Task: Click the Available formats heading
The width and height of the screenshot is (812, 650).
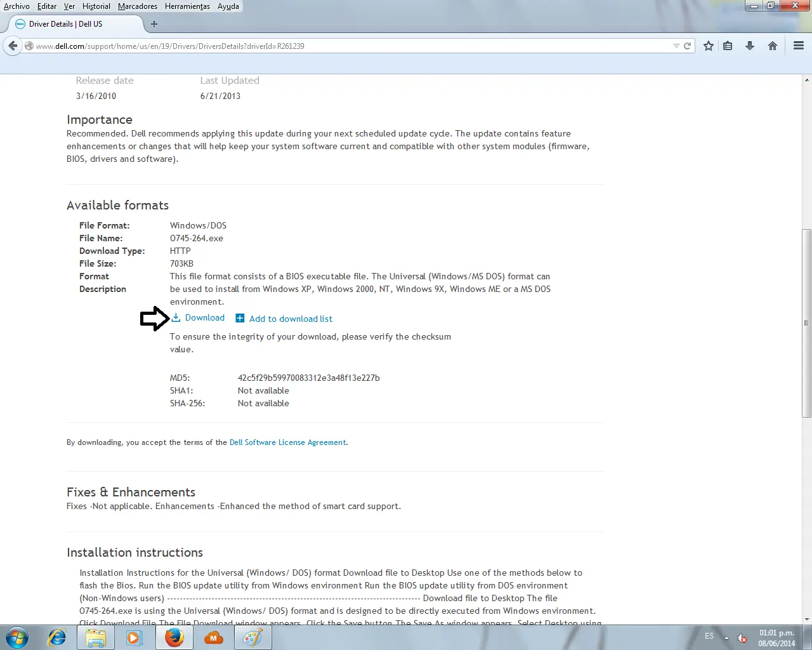Action: 118,205
